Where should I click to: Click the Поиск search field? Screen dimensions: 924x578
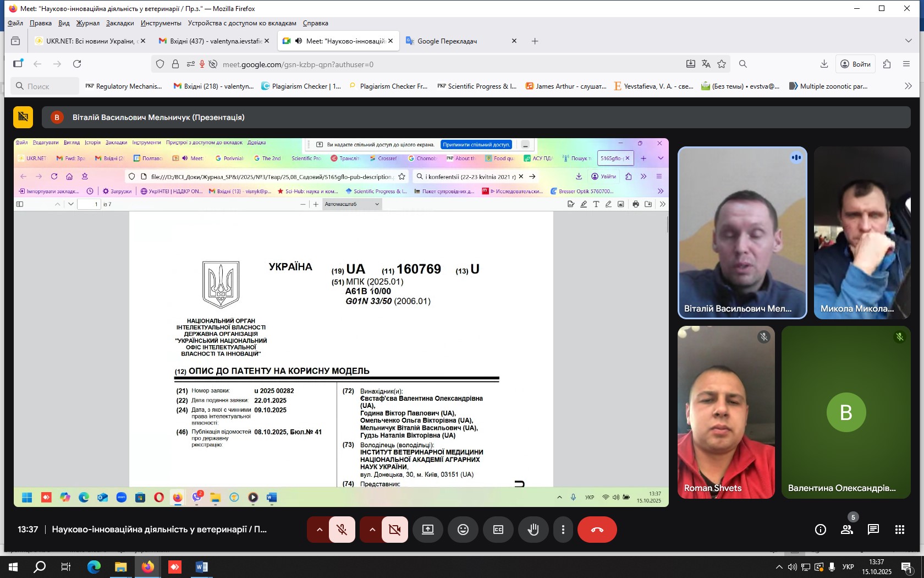click(x=45, y=86)
